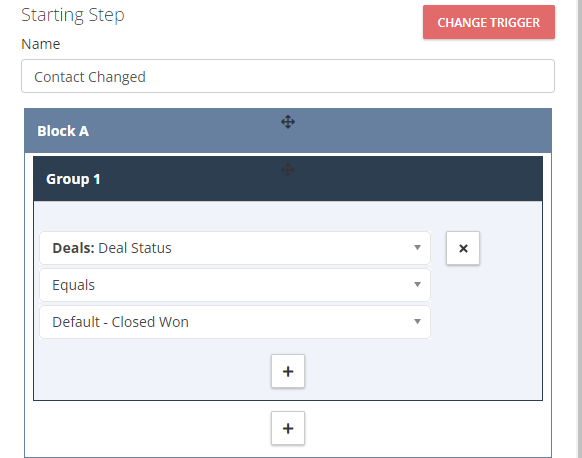Remove the Deal Status condition with X
The height and width of the screenshot is (458, 582).
[x=463, y=248]
